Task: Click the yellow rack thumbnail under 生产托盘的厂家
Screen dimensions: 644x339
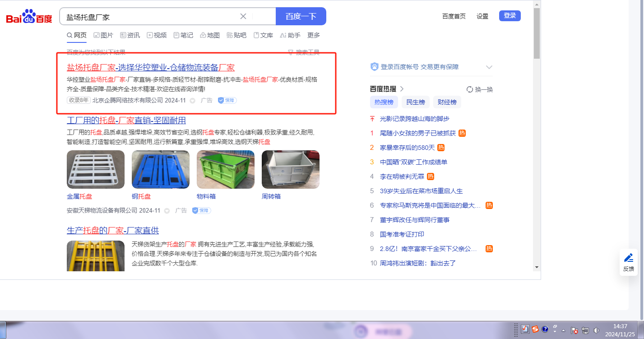Action: coord(96,256)
